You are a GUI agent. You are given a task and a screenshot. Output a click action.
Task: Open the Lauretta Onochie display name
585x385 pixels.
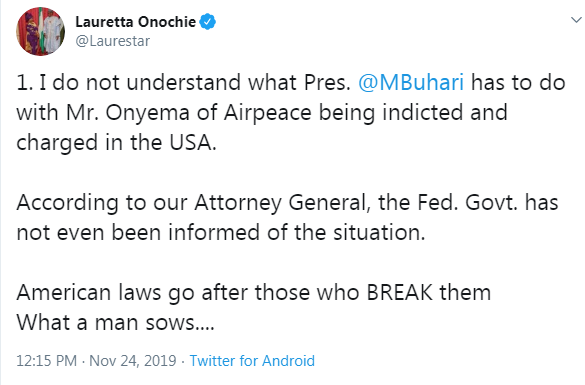point(135,22)
